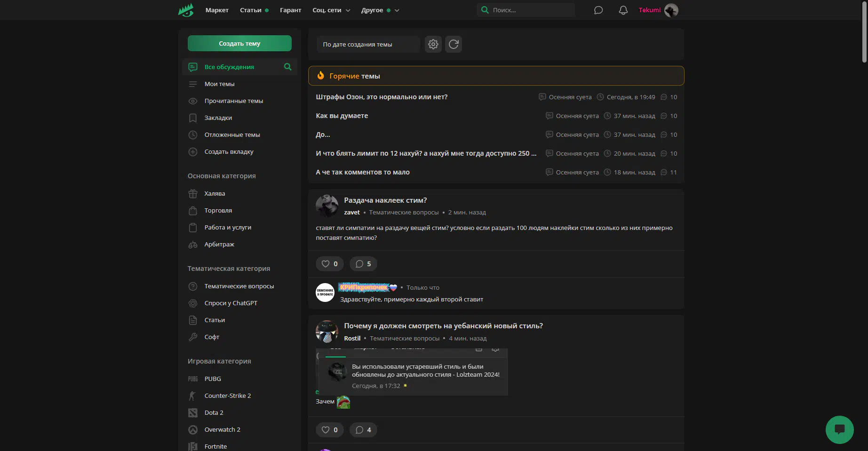Click the page's vertical scrollbar

pos(864,33)
